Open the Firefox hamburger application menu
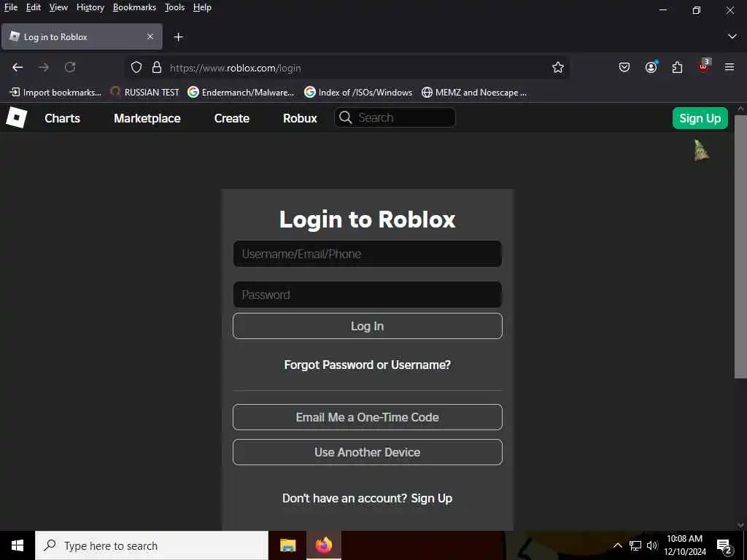The width and height of the screenshot is (747, 560). 729,68
